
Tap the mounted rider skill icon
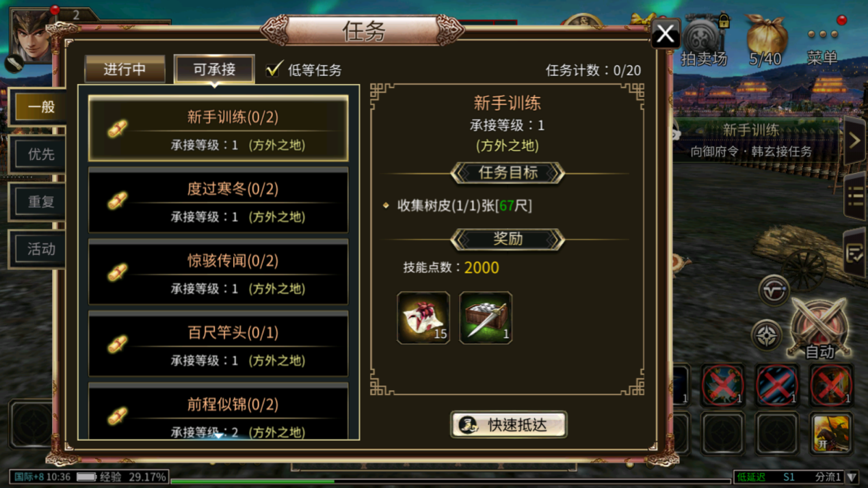coord(831,433)
